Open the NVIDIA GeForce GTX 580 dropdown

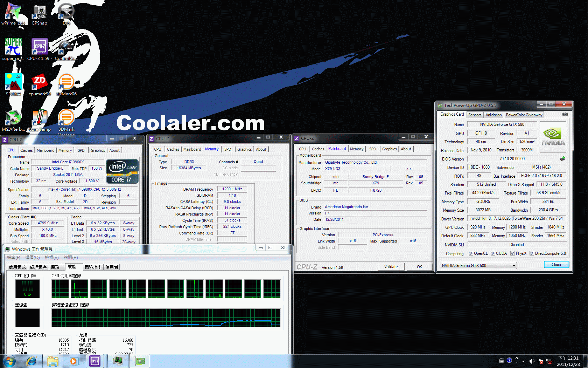tap(478, 266)
